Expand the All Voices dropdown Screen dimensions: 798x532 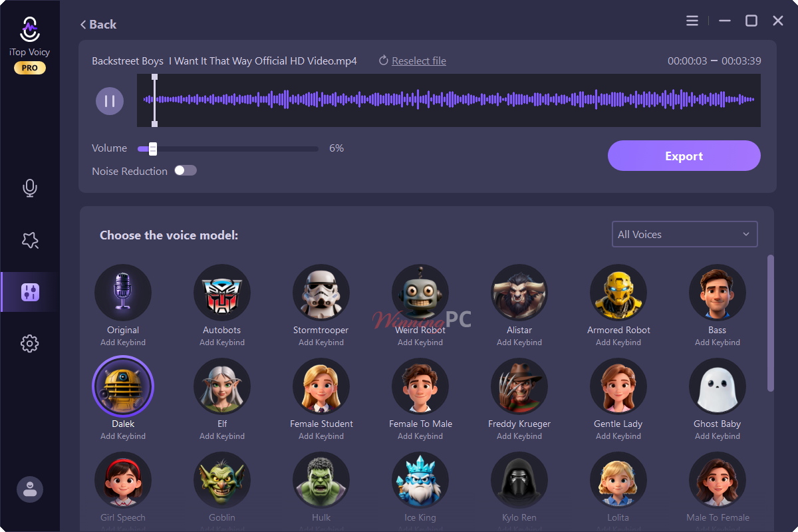pos(684,234)
